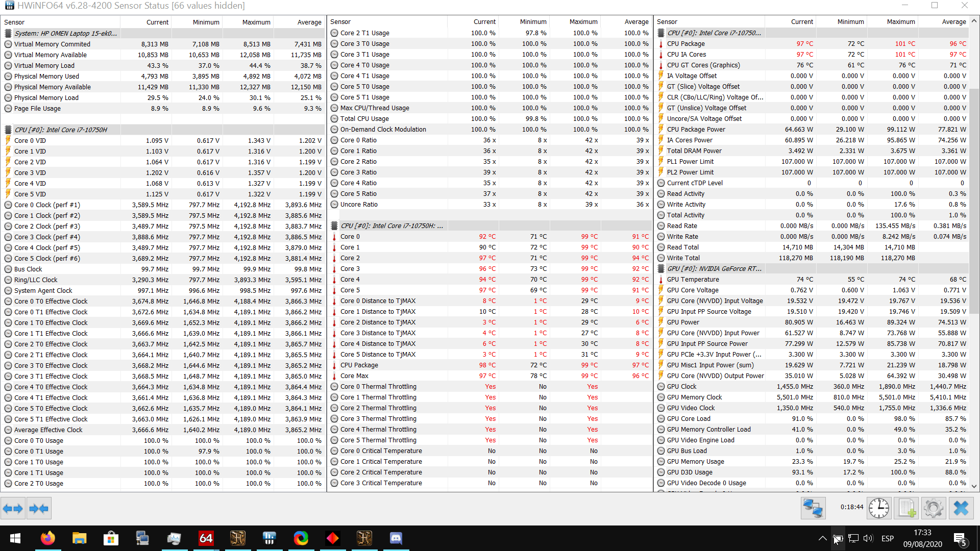Select the CPU Package Power row

(x=696, y=130)
